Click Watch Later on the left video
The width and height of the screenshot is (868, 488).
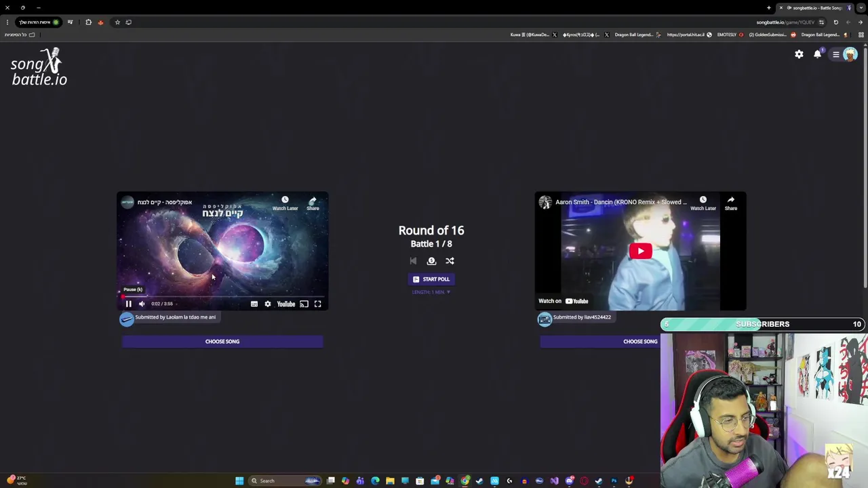[285, 203]
